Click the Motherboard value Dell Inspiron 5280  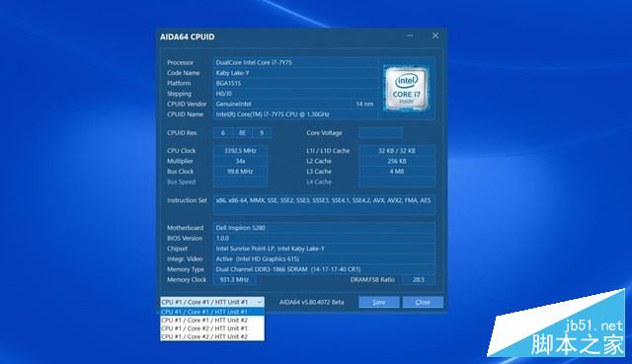click(324, 228)
